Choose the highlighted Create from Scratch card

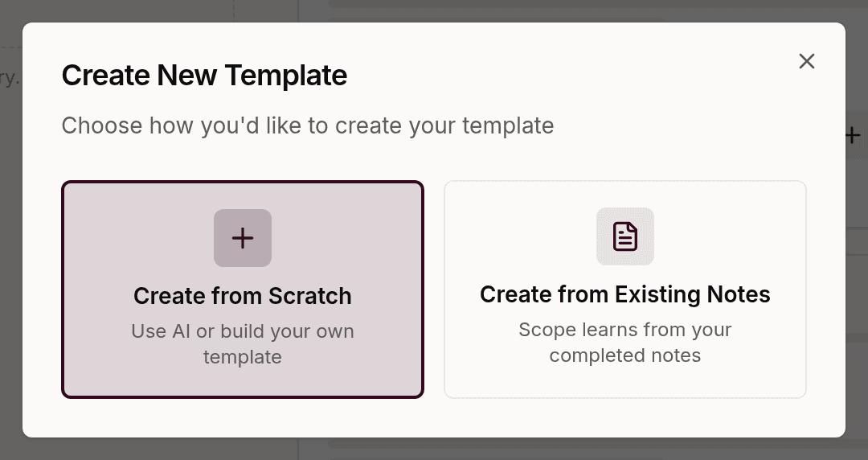tap(243, 290)
